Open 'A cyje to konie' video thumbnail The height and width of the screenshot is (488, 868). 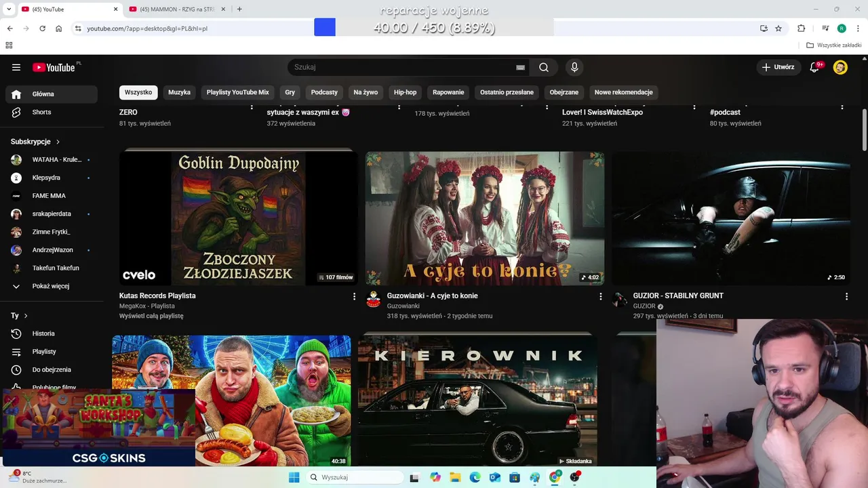[x=485, y=218]
